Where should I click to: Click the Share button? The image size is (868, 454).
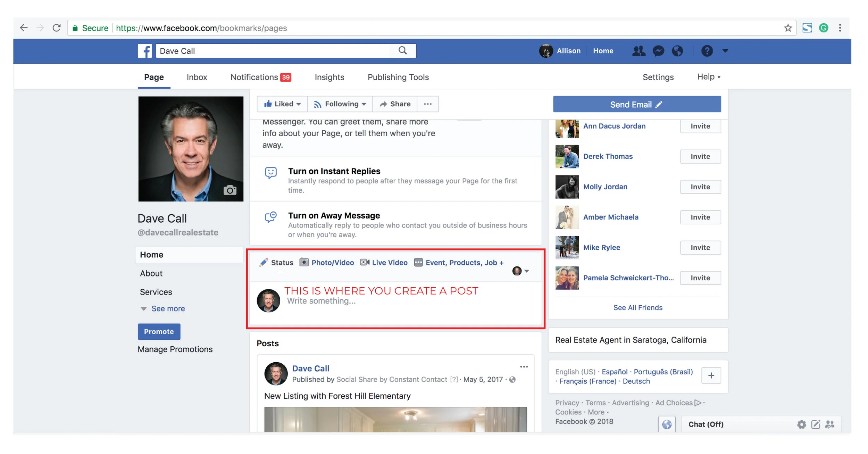[x=395, y=104]
